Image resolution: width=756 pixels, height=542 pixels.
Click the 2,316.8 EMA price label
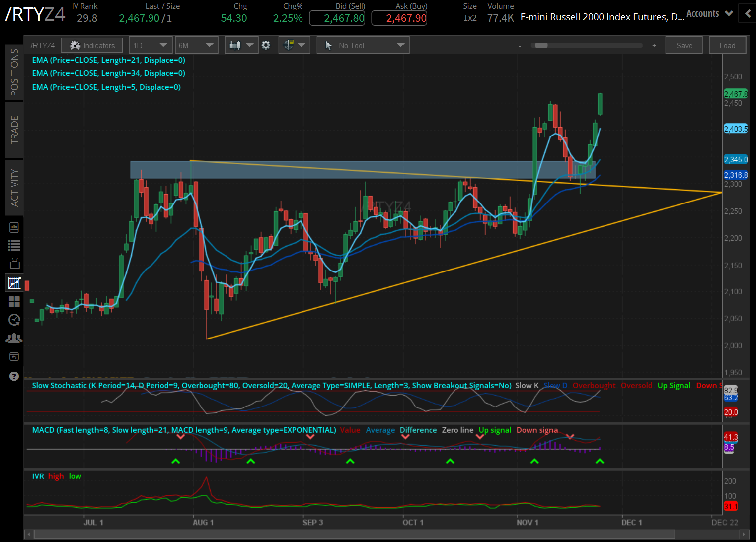click(736, 175)
